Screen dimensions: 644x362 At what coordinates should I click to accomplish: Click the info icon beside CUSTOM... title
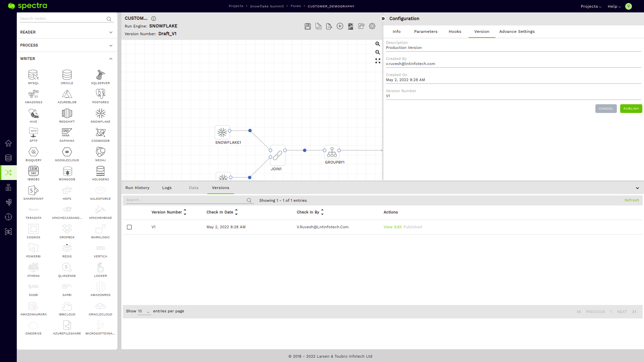coord(154,18)
